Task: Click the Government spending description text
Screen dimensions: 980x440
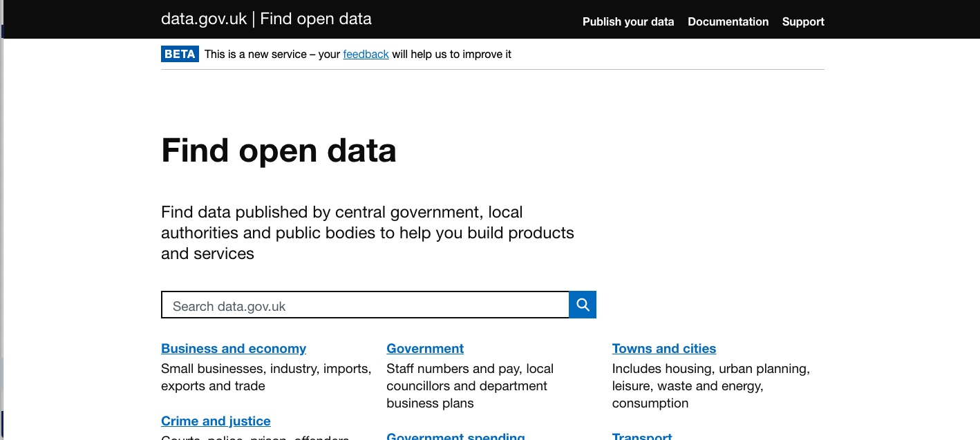Action: click(x=456, y=439)
